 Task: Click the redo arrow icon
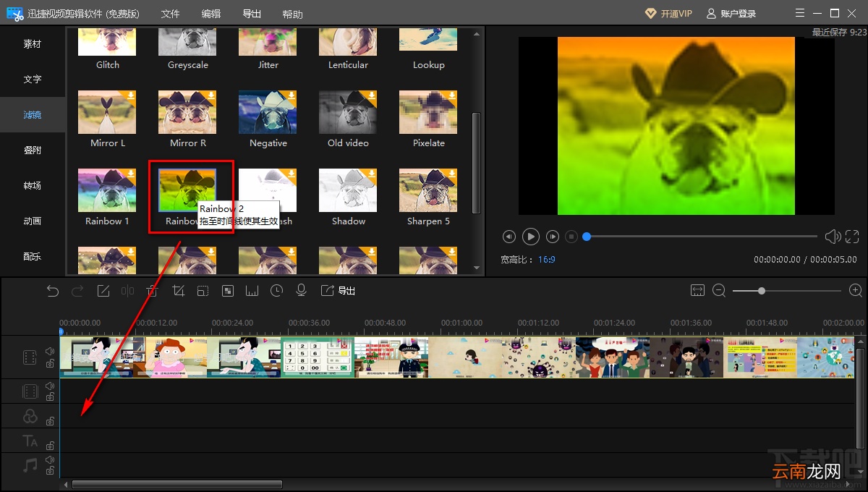pyautogui.click(x=78, y=291)
